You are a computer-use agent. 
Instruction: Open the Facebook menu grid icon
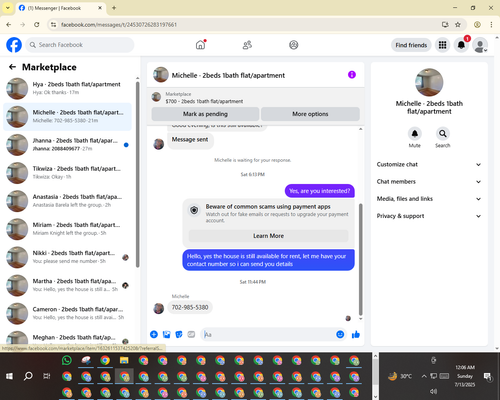[442, 45]
